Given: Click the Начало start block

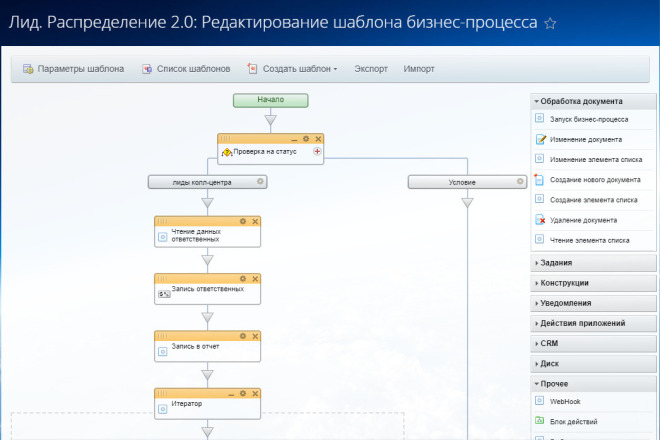Looking at the screenshot, I should tap(271, 100).
